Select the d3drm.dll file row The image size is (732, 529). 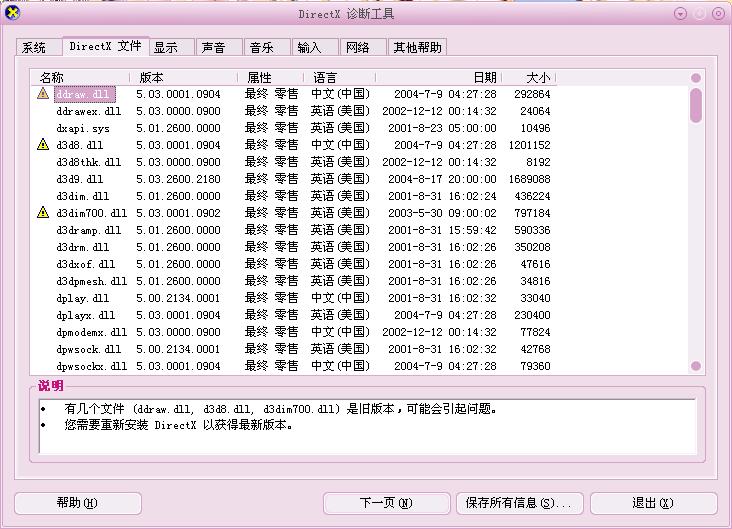(294, 247)
